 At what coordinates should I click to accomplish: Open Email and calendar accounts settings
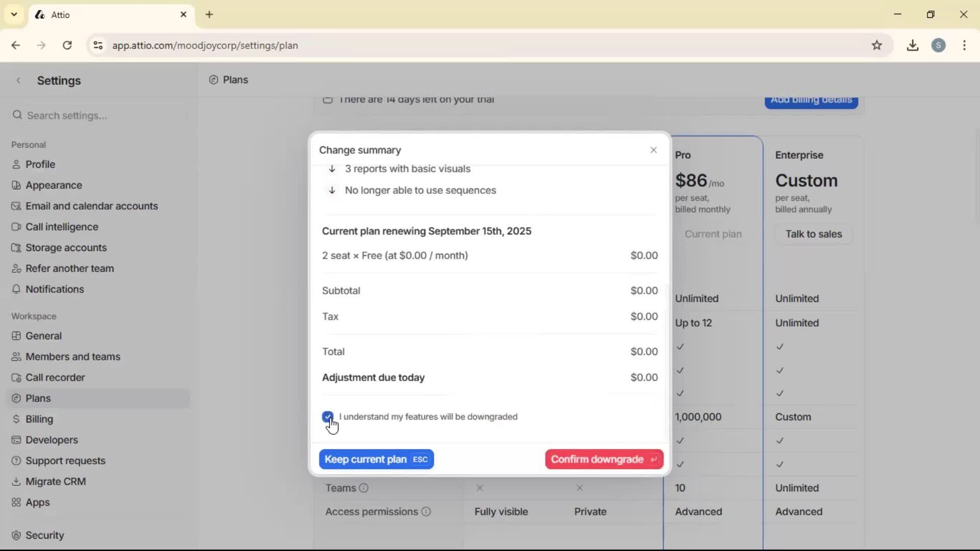point(92,206)
